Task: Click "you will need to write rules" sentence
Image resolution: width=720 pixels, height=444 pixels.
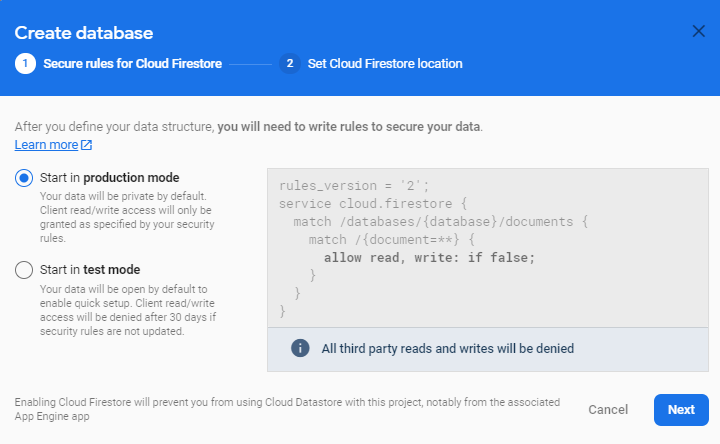Action: (349, 127)
